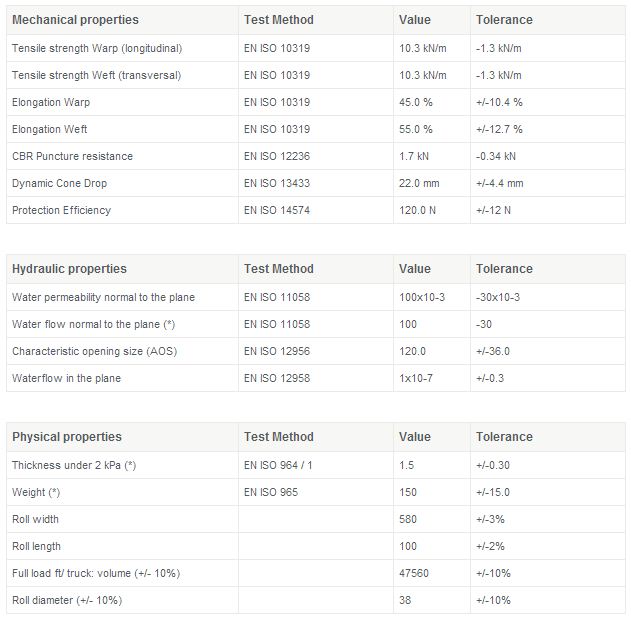The image size is (631, 619).
Task: Select the Roll width row label
Action: [x=35, y=519]
